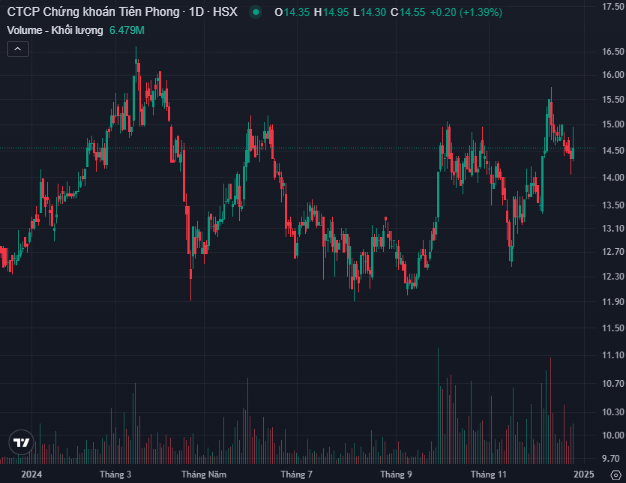
Task: Click the volume value 6.479M
Action: click(x=127, y=30)
